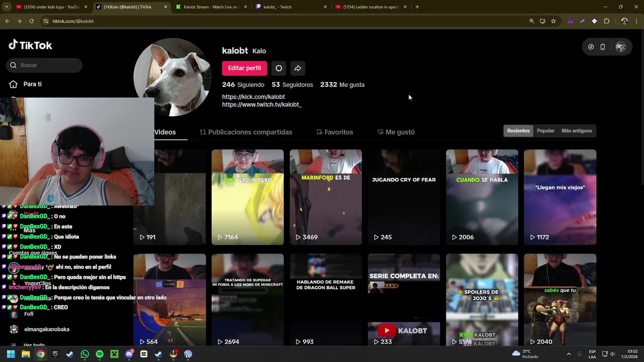Focus the Buscar search field
Screen dimensions: 644x362
(x=45, y=65)
